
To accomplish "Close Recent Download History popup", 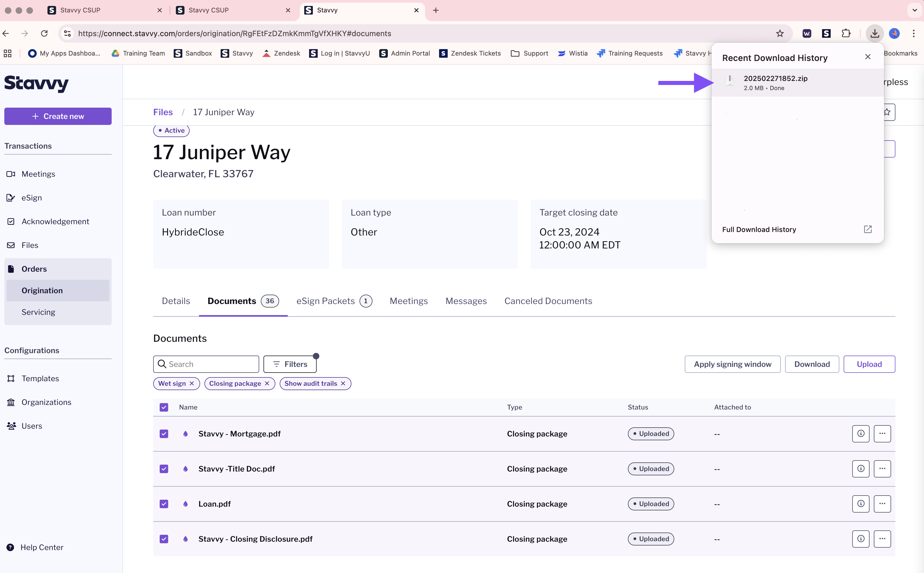I will [868, 57].
